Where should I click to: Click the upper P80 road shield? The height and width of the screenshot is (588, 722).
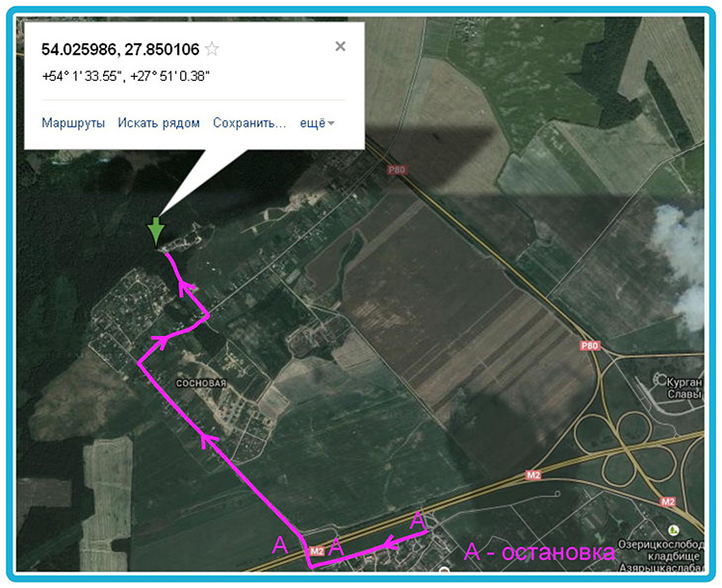pos(397,170)
